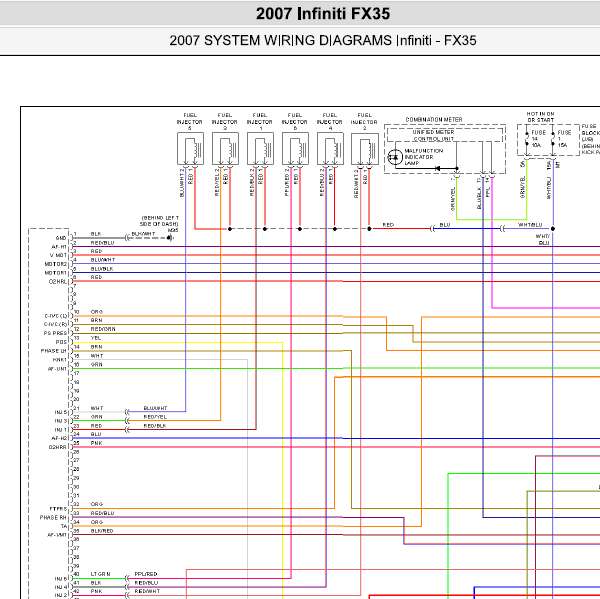
Task: Select the INJ 3 pin label
Action: (x=60, y=421)
